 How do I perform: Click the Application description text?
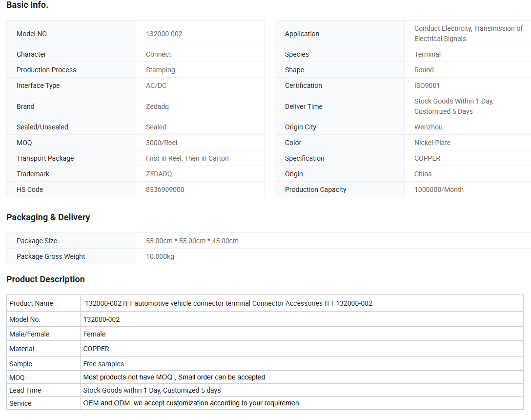[x=468, y=34]
